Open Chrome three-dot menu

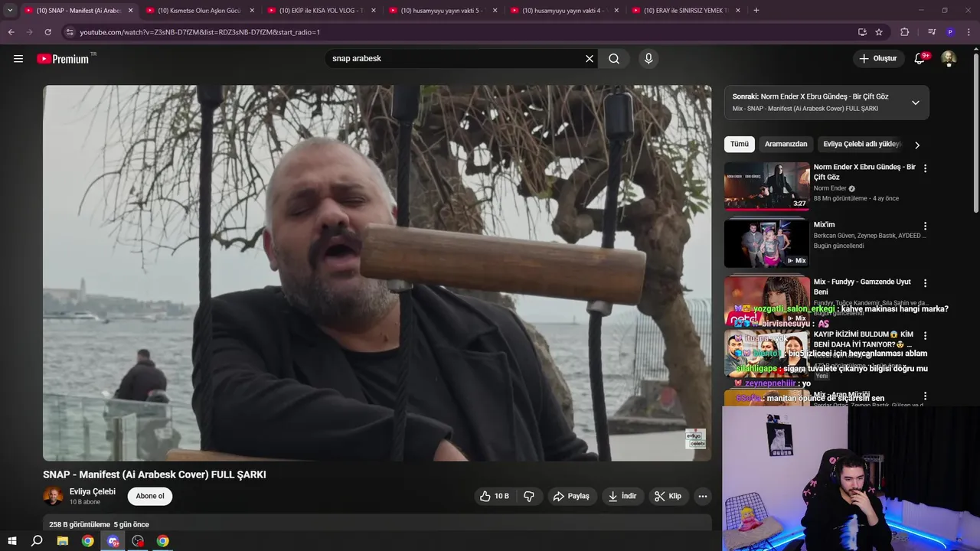(969, 32)
